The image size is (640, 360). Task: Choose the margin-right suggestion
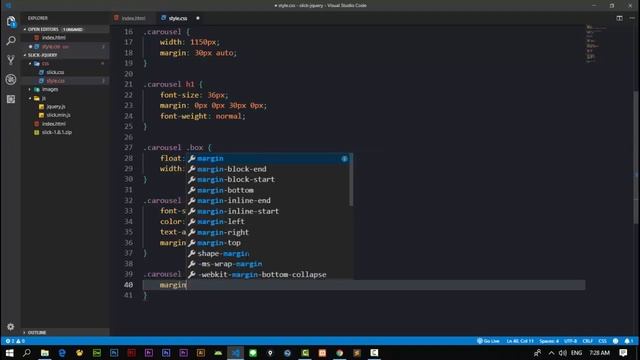click(267, 232)
